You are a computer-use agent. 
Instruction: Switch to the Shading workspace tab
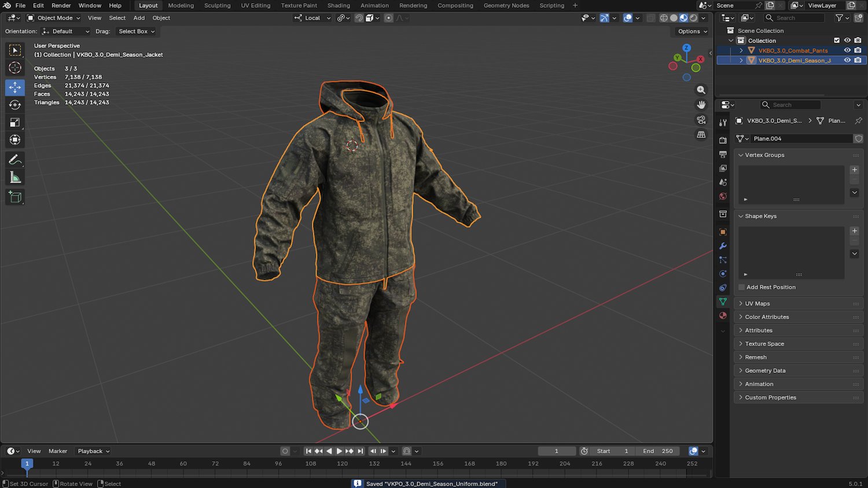(339, 5)
